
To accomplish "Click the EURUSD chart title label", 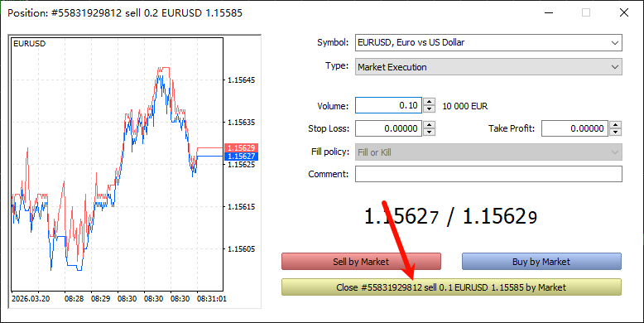I will point(29,44).
